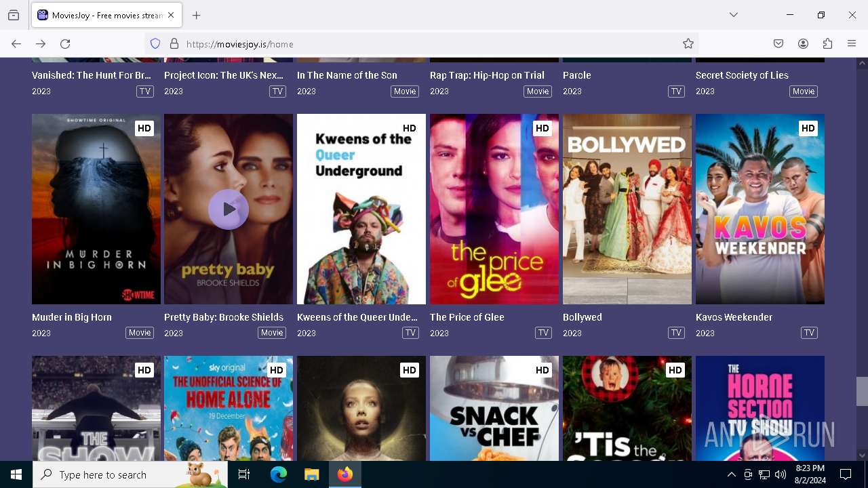This screenshot has width=868, height=488.
Task: Click the Rap Trap: Hip-Hop on Trial title
Action: point(487,75)
